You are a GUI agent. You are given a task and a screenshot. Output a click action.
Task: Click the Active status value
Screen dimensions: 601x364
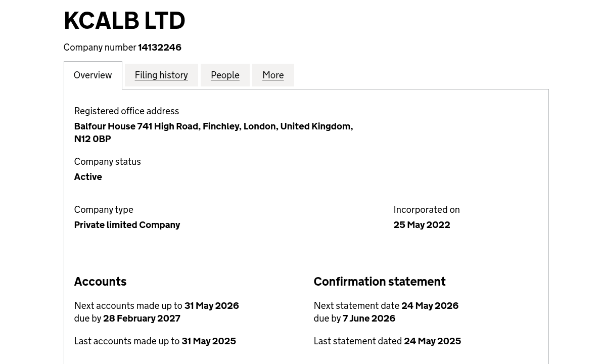(88, 176)
